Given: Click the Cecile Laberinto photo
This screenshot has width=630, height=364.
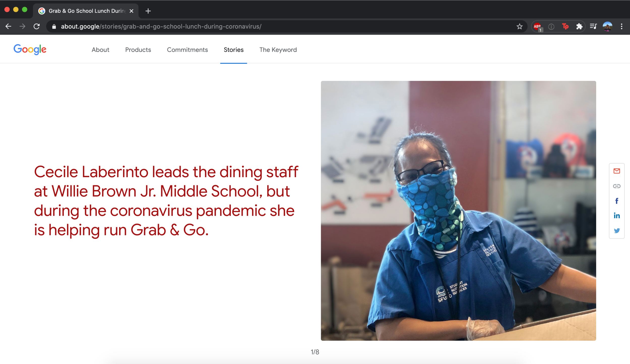Looking at the screenshot, I should point(458,211).
